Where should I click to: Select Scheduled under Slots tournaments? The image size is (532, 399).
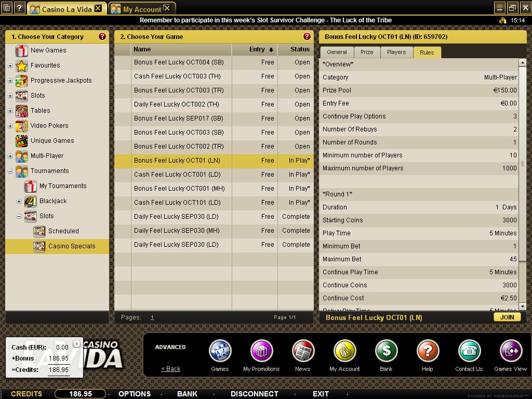pyautogui.click(x=63, y=231)
